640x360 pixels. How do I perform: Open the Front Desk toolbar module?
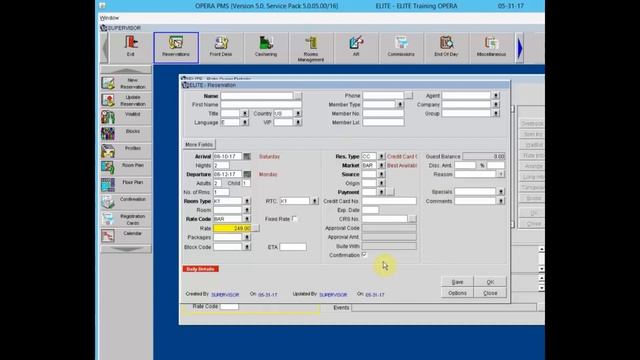pyautogui.click(x=221, y=48)
